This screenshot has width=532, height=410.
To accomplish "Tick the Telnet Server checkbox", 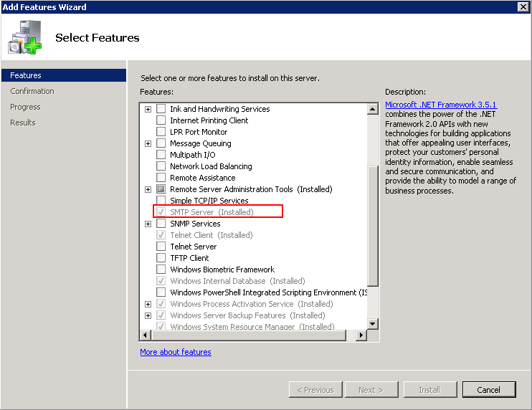I will 161,247.
